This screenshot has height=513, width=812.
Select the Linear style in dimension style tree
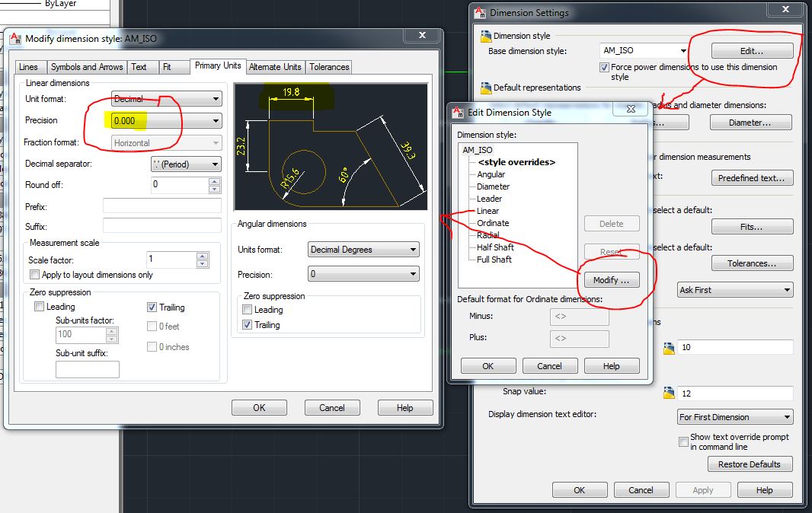[x=488, y=211]
